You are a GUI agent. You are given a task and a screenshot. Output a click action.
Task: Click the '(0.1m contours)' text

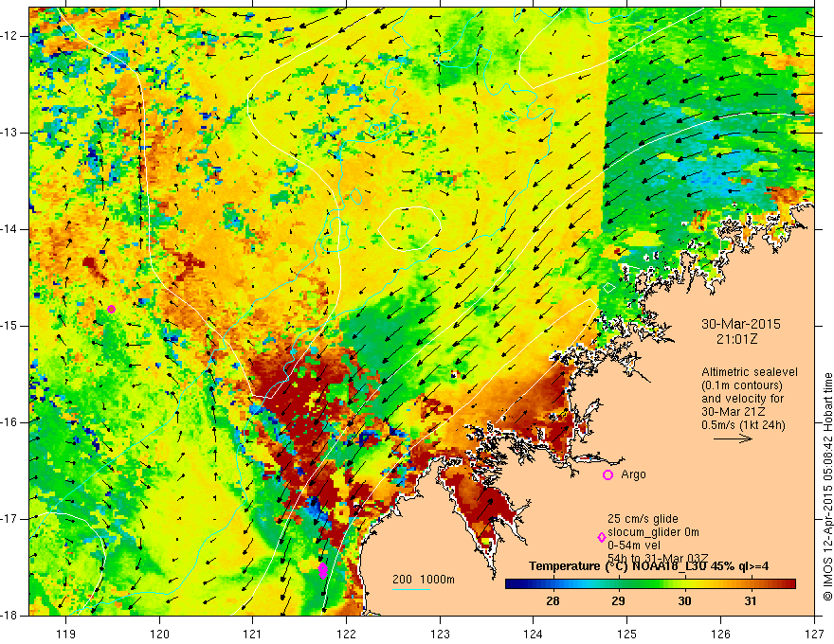pos(742,385)
